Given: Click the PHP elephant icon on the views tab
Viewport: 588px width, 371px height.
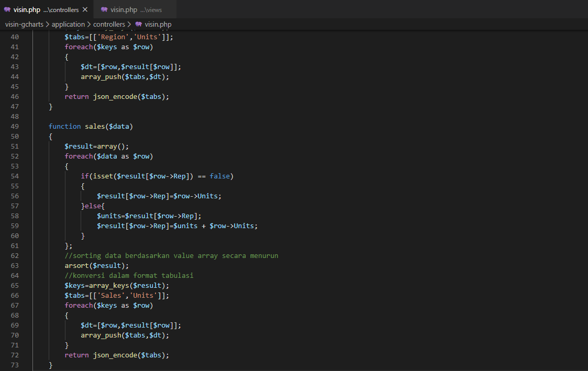Looking at the screenshot, I should pyautogui.click(x=104, y=9).
